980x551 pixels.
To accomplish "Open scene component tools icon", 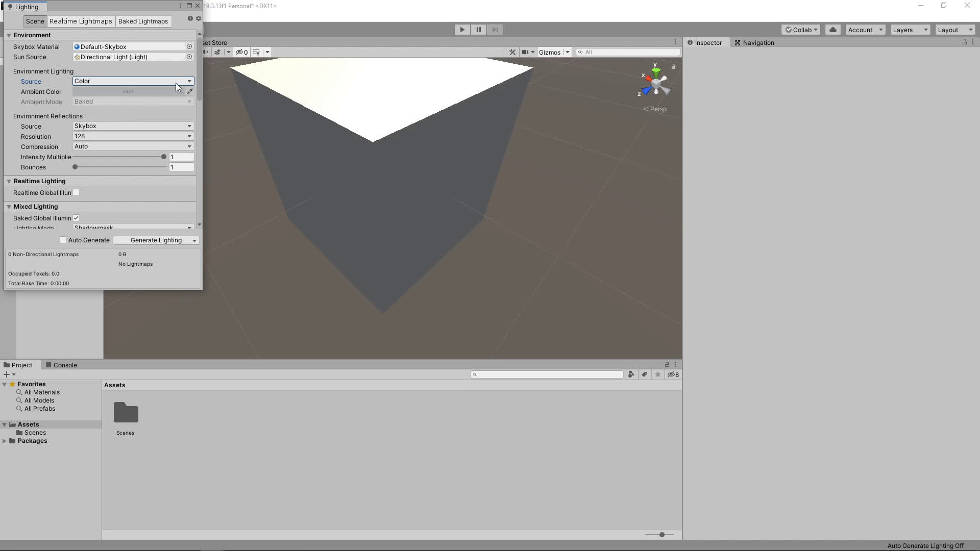I will click(x=512, y=52).
